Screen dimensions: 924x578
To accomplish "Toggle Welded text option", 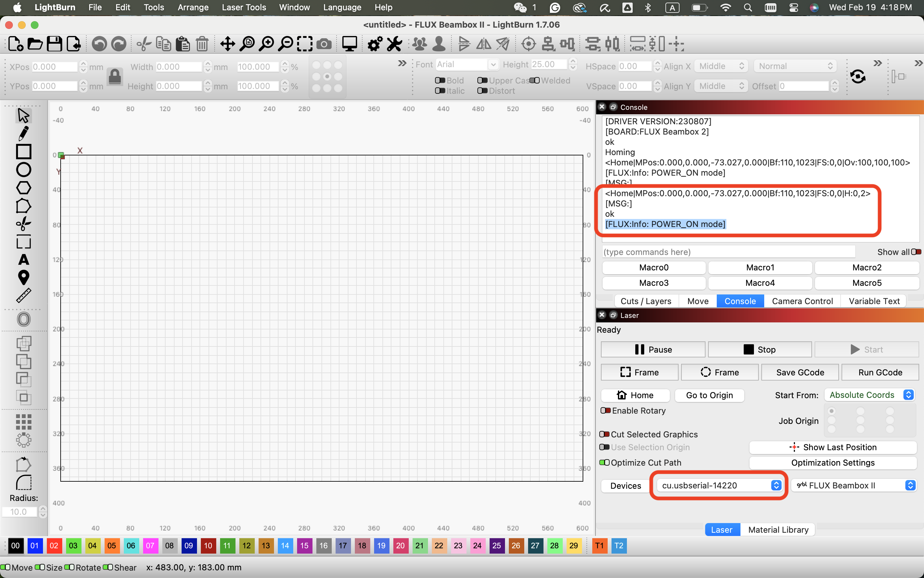I will (x=535, y=81).
